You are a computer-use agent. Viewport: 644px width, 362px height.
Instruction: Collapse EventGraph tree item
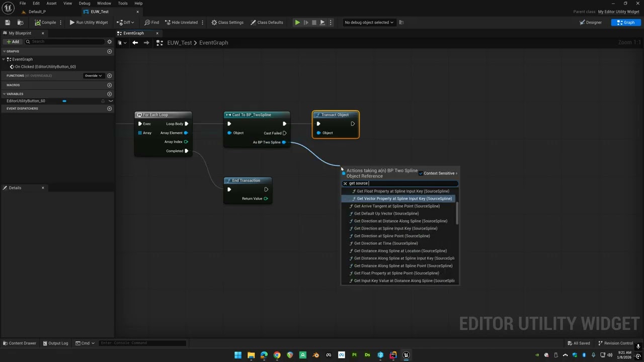click(x=4, y=59)
